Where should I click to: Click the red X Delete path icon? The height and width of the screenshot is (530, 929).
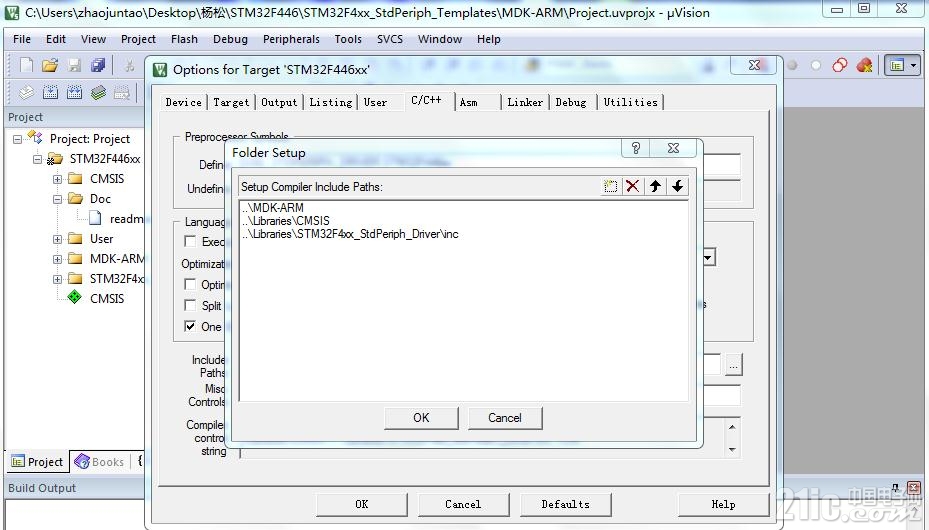pos(633,187)
